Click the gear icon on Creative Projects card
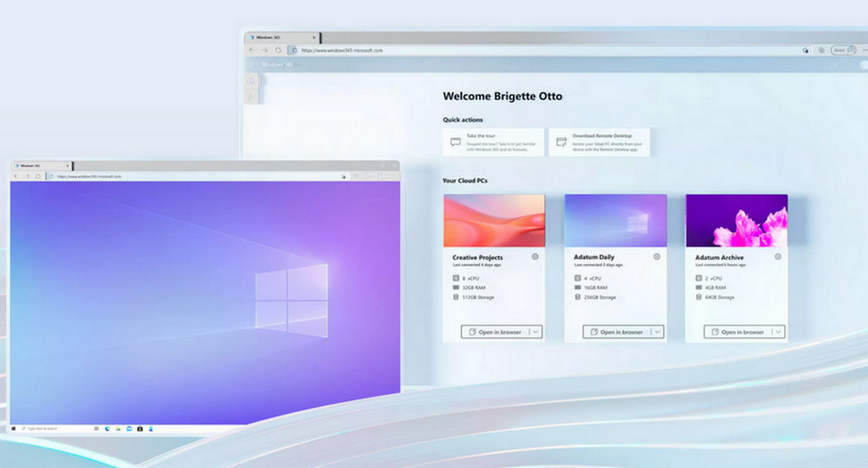The height and width of the screenshot is (468, 868). [535, 257]
